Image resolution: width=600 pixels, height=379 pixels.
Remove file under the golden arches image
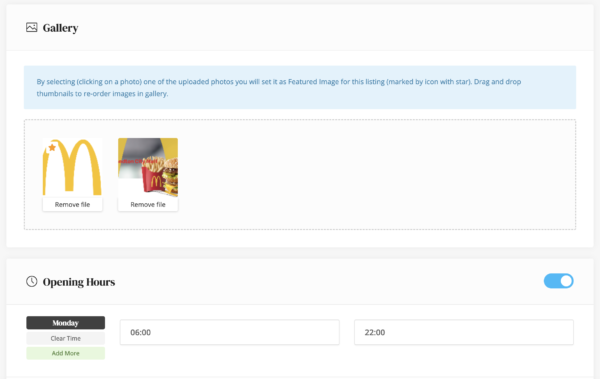coord(72,204)
